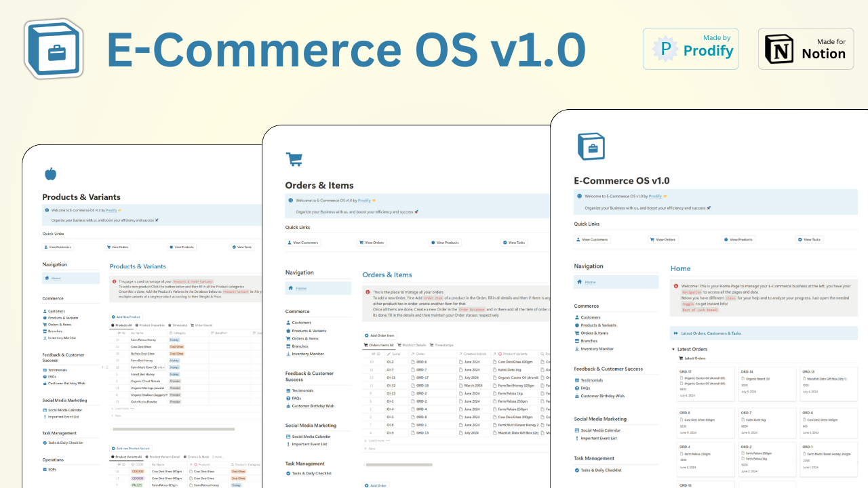Select Products All tab
The width and height of the screenshot is (868, 488).
121,325
